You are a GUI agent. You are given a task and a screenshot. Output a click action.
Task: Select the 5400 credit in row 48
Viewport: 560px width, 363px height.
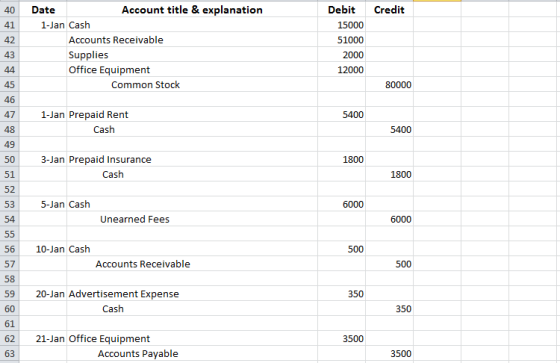(x=389, y=129)
